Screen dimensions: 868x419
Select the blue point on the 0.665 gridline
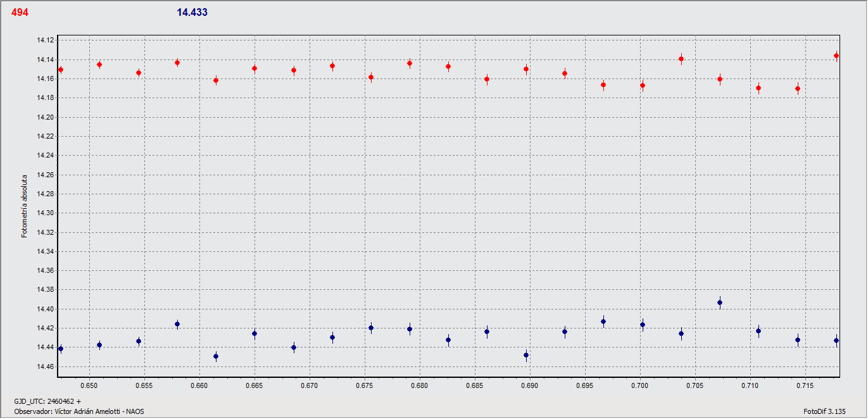255,334
